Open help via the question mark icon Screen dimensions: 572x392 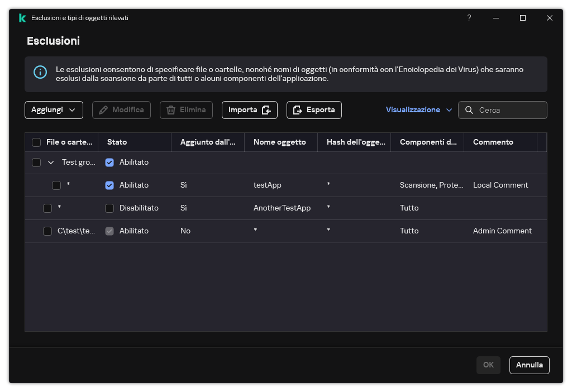pos(469,18)
